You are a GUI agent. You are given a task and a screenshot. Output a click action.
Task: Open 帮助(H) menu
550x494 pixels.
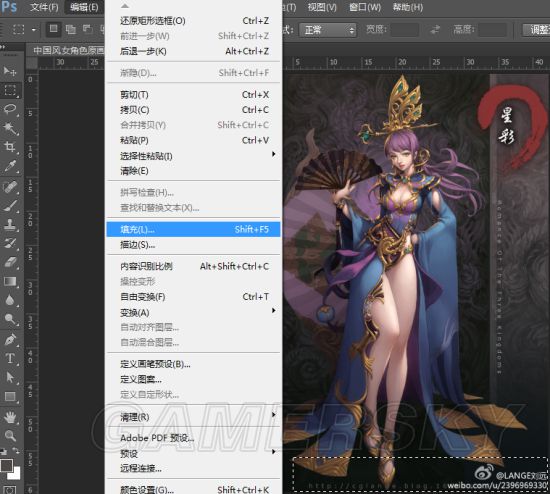pyautogui.click(x=408, y=7)
